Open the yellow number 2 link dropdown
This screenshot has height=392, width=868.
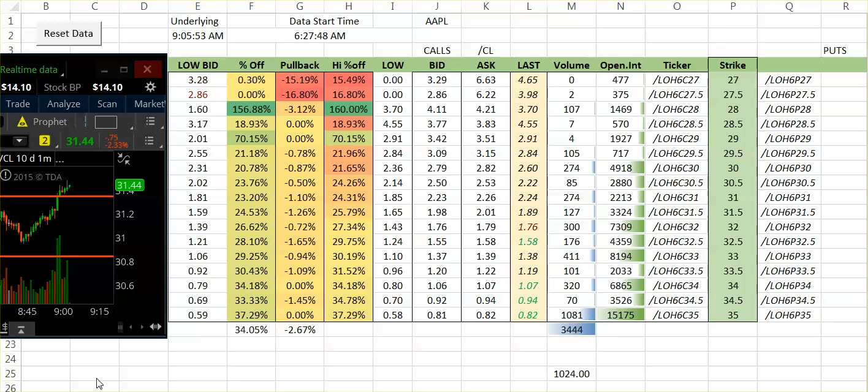click(x=45, y=141)
